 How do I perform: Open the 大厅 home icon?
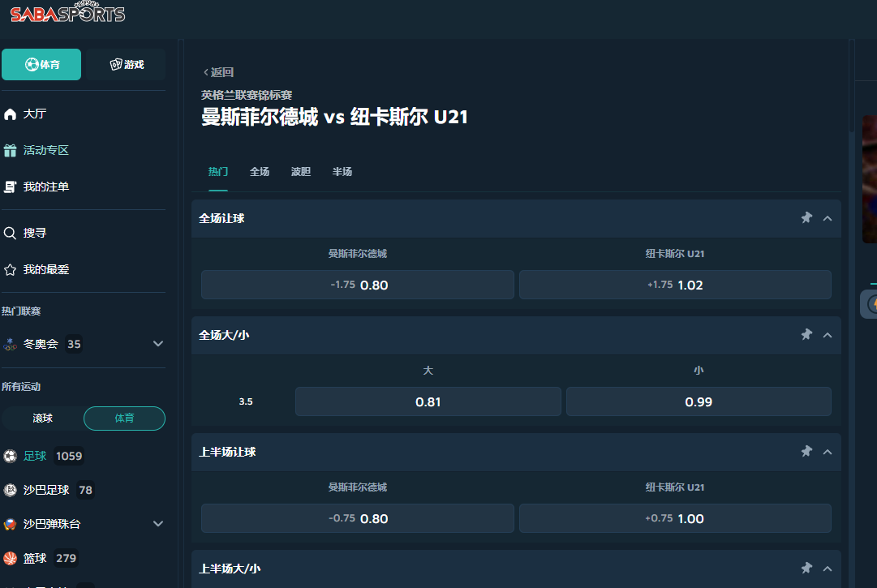tap(11, 114)
